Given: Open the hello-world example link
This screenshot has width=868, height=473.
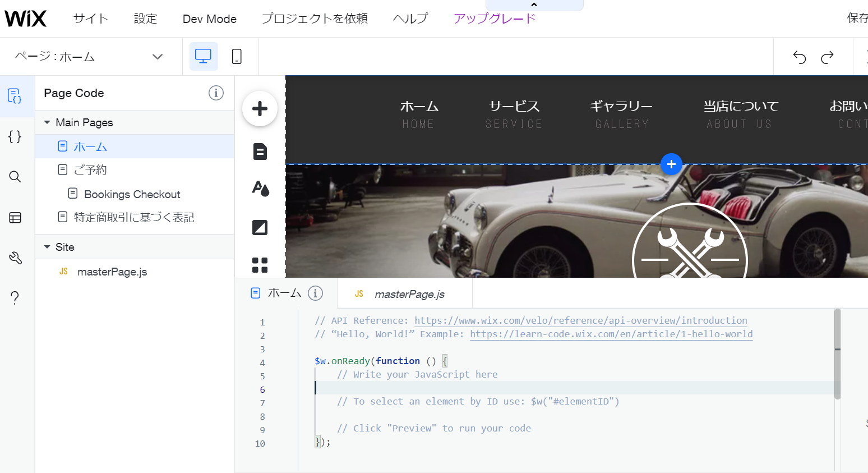Looking at the screenshot, I should 611,334.
